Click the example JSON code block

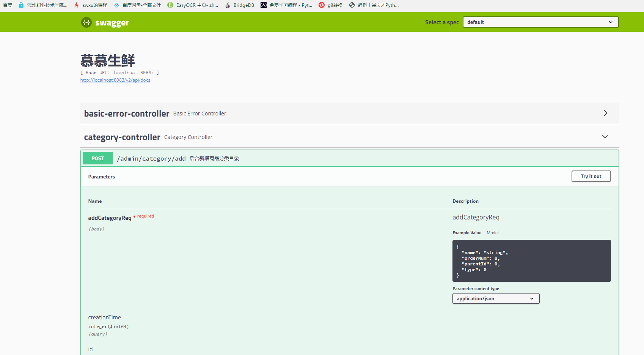pyautogui.click(x=531, y=261)
